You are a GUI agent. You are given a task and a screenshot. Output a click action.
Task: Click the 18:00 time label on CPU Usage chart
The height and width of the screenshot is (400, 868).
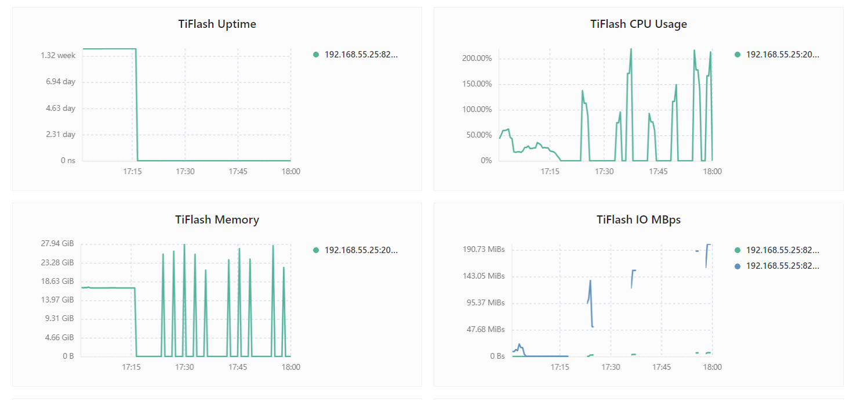[712, 171]
